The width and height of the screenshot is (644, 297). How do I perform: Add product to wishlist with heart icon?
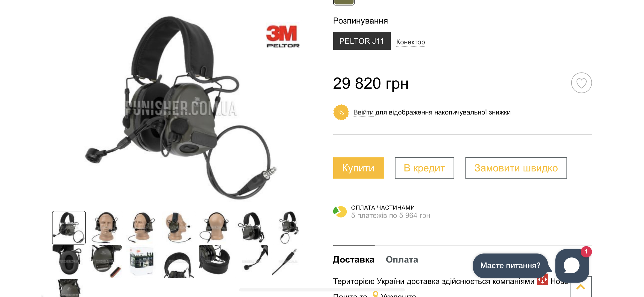[x=581, y=83]
